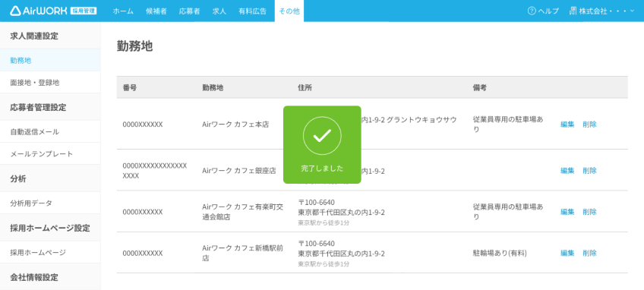Click the 完了しました message text
The image size is (644, 290).
(x=322, y=169)
